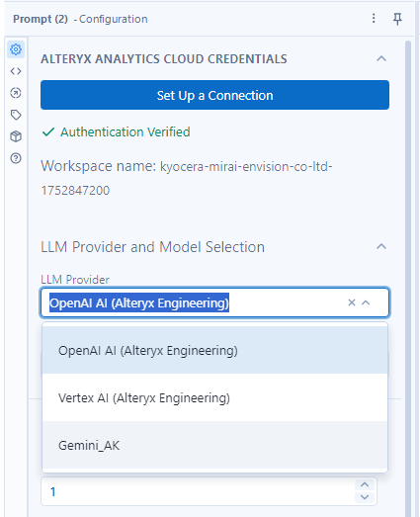The width and height of the screenshot is (420, 517).
Task: Open the XML code view icon
Action: click(x=16, y=71)
